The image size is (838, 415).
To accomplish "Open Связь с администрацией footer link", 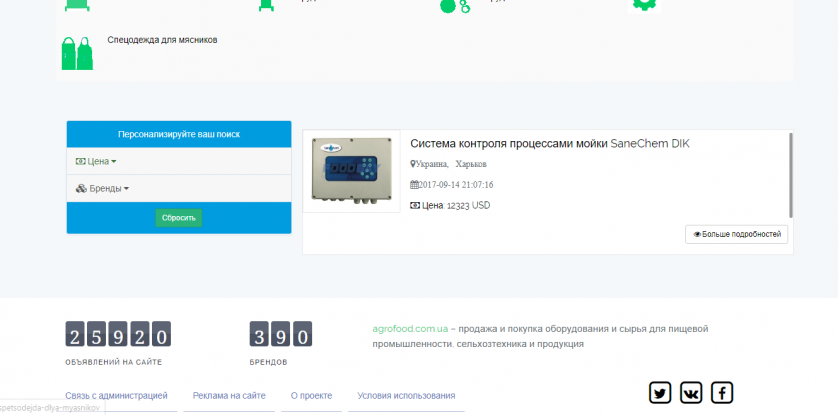I will [117, 396].
